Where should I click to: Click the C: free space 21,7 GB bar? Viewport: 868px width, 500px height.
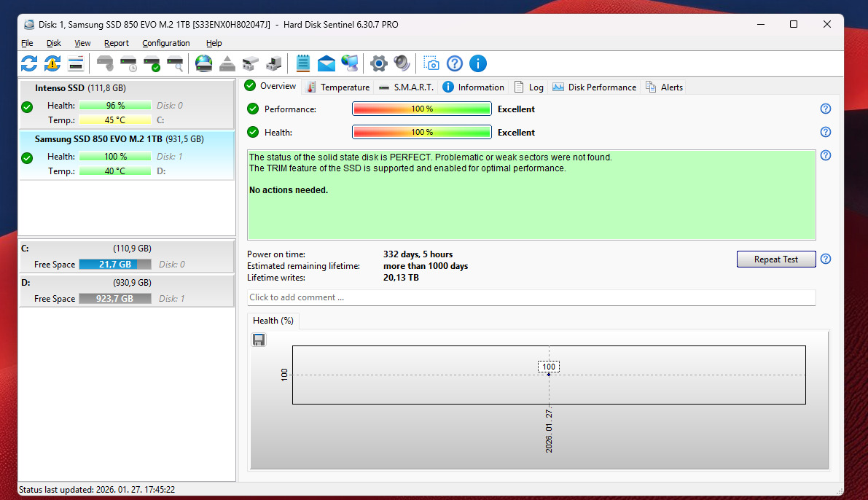point(115,264)
